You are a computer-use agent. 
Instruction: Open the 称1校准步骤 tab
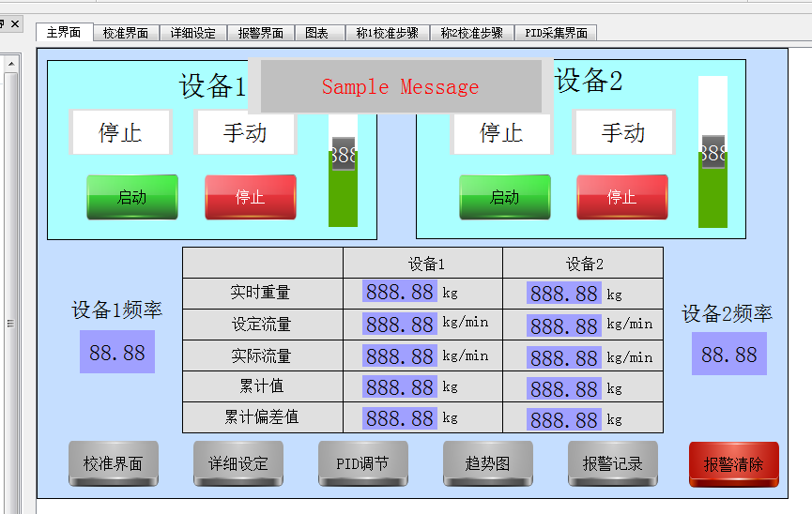[388, 33]
